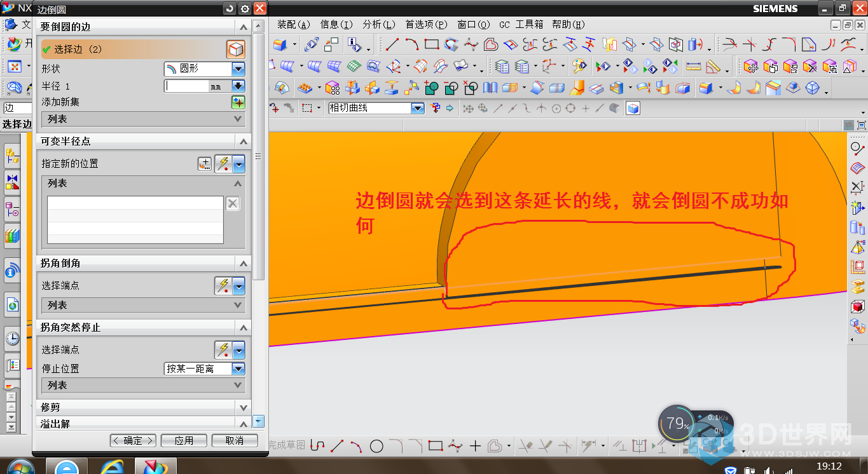The height and width of the screenshot is (474, 868).
Task: Open the 相切曲线 curve rule dropdown
Action: pos(418,109)
